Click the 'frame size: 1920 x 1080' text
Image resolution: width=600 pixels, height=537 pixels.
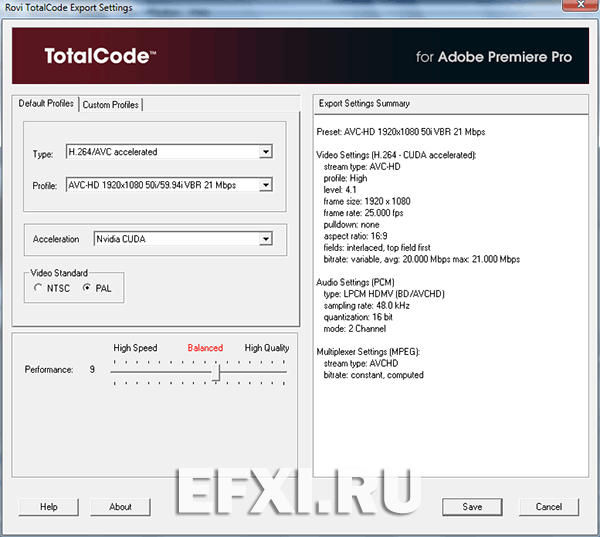click(x=367, y=202)
